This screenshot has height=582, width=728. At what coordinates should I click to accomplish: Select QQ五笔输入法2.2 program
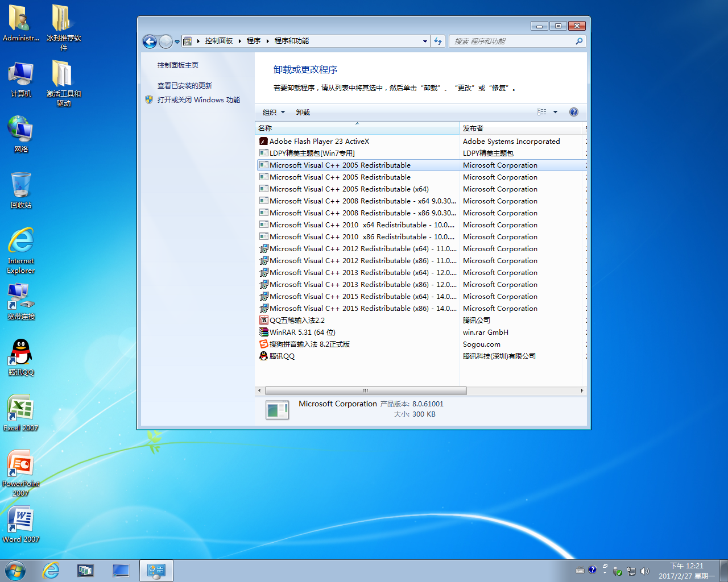(421, 321)
